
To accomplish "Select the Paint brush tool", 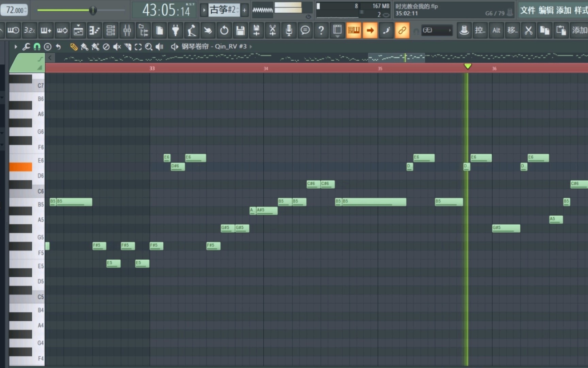I will (x=84, y=47).
